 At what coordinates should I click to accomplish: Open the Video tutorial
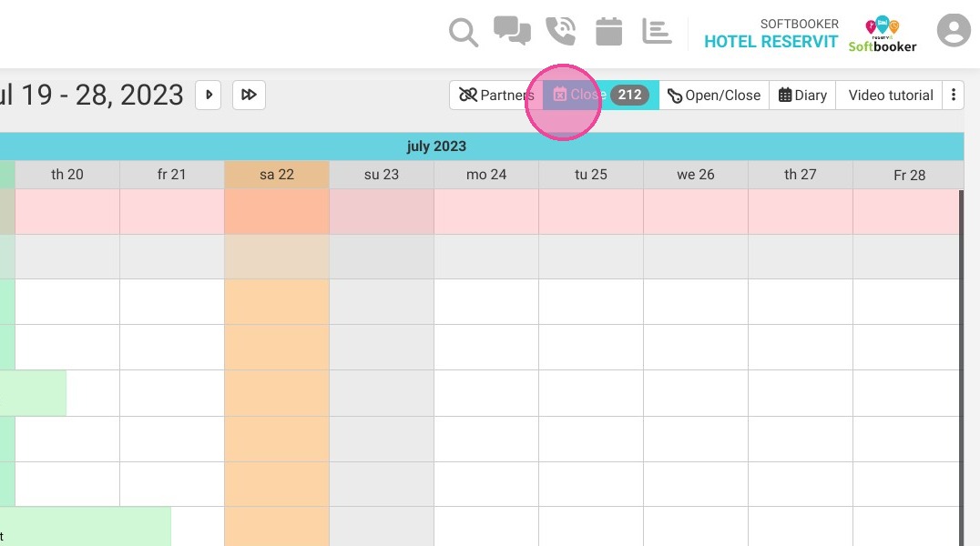(x=890, y=95)
